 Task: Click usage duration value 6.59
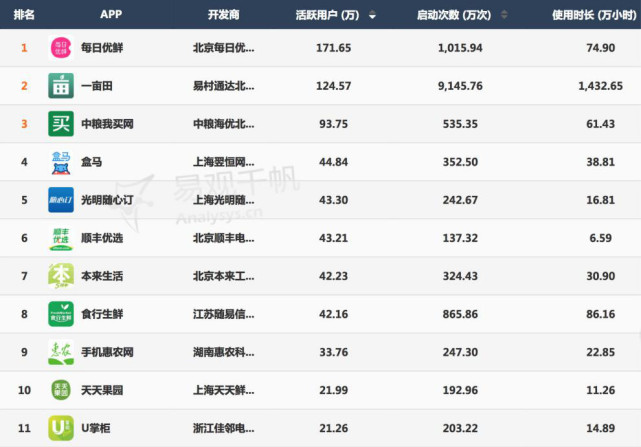601,238
